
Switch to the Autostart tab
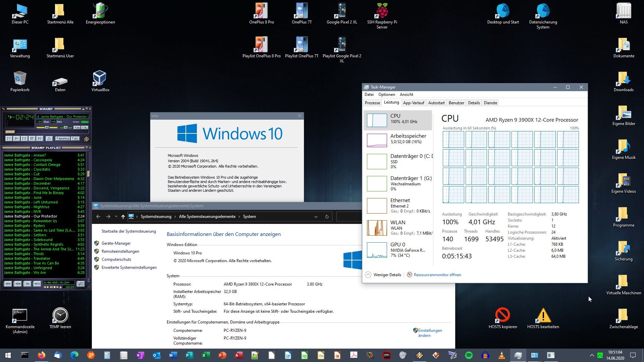click(x=436, y=103)
